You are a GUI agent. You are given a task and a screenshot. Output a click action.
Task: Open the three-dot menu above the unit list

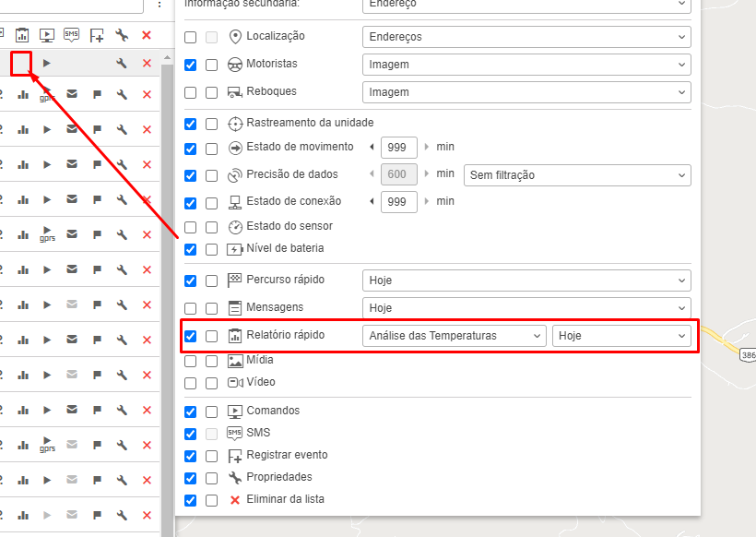click(x=159, y=5)
